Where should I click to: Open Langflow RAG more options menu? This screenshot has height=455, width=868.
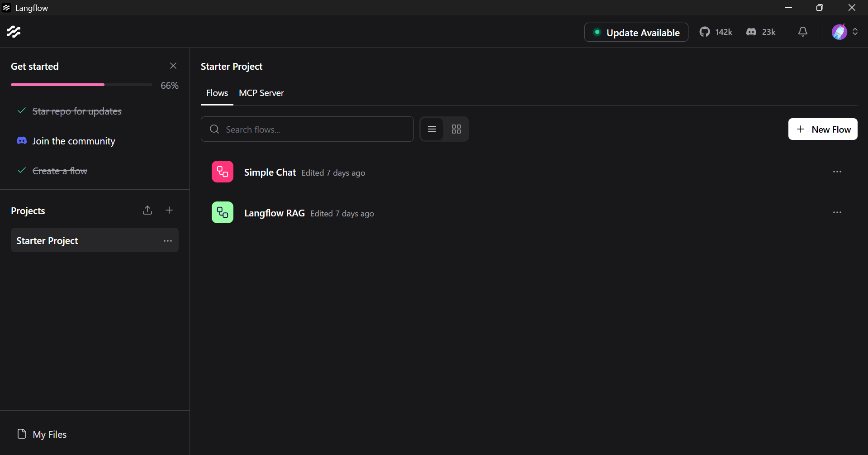pyautogui.click(x=837, y=212)
